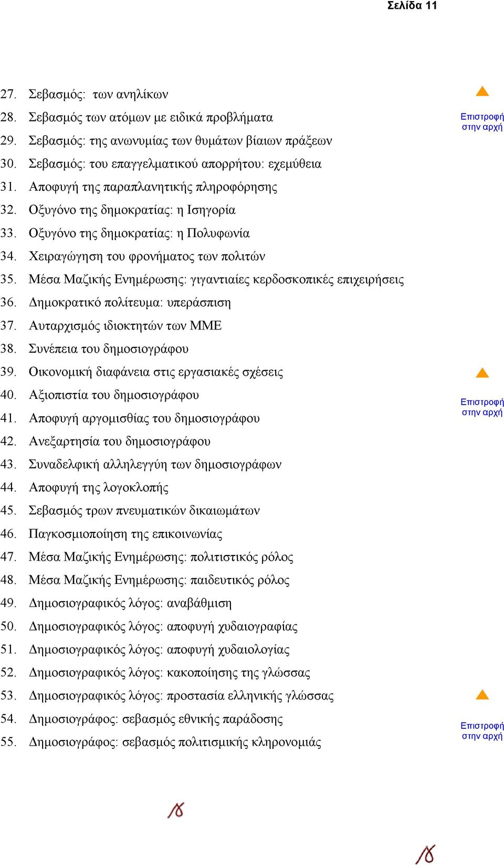The width and height of the screenshot is (504, 865).
Task: Select entry 35 'γιγαντιαίες κερδοσκοπικές επιχειρήσεις'
Action: pyautogui.click(x=216, y=280)
